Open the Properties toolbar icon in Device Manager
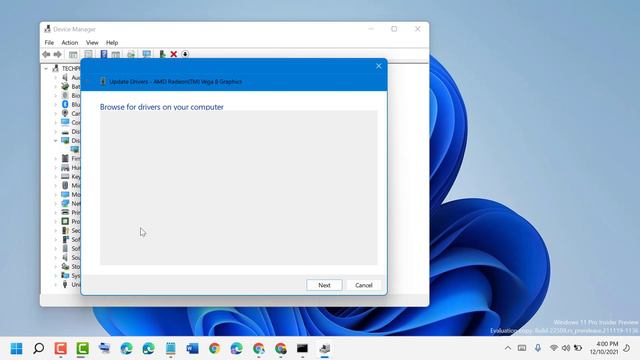Screen dimensions: 640x360 pyautogui.click(x=88, y=54)
